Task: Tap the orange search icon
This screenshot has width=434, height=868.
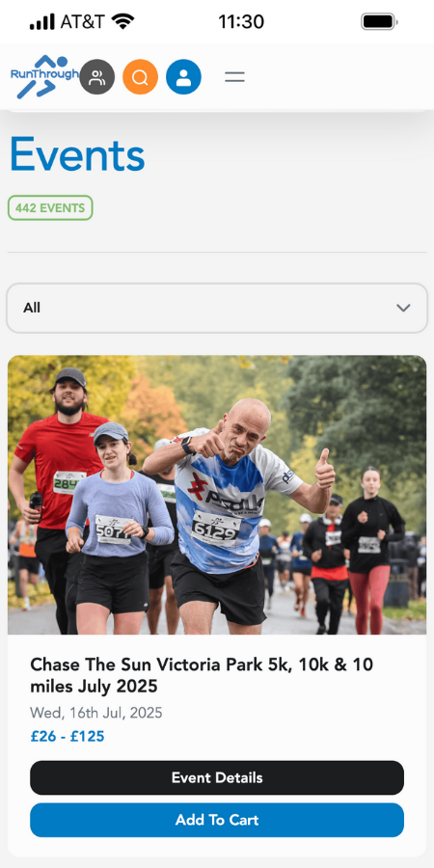Action: click(140, 77)
